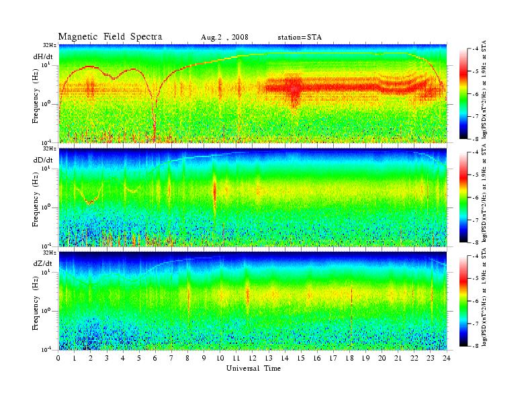Click hour '4' on the Universal Time axis

pos(123,358)
